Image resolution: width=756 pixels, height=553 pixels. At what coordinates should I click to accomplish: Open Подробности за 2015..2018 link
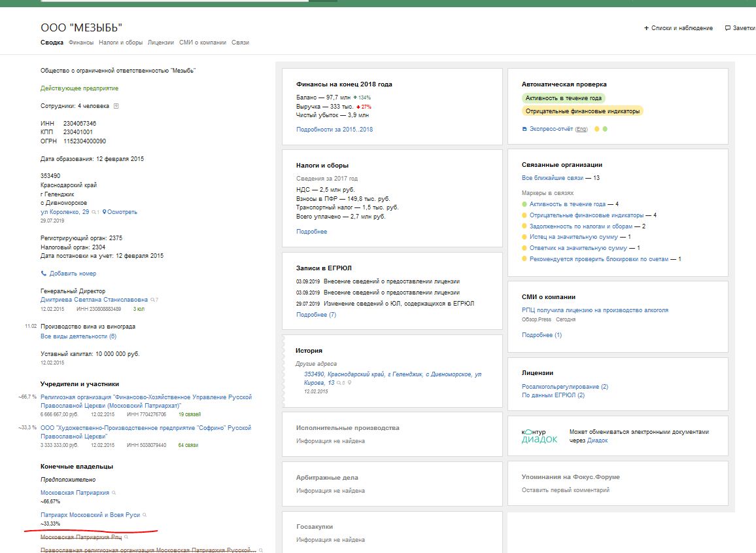(334, 130)
